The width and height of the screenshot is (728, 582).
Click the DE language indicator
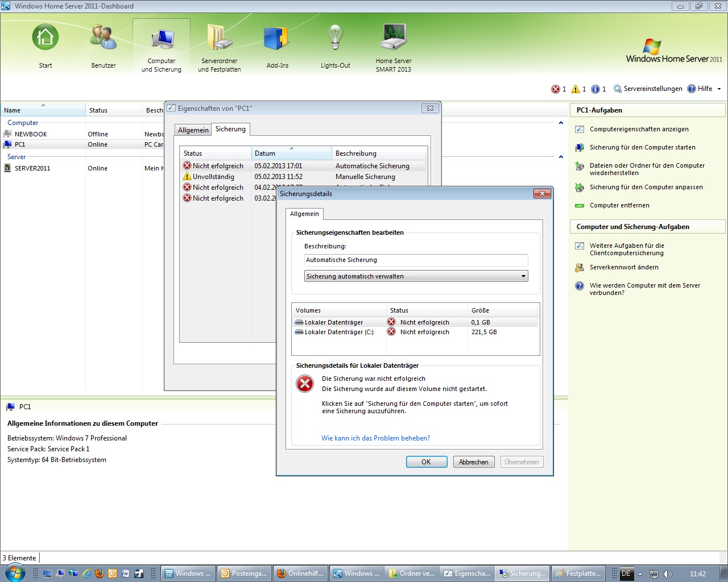pos(626,573)
